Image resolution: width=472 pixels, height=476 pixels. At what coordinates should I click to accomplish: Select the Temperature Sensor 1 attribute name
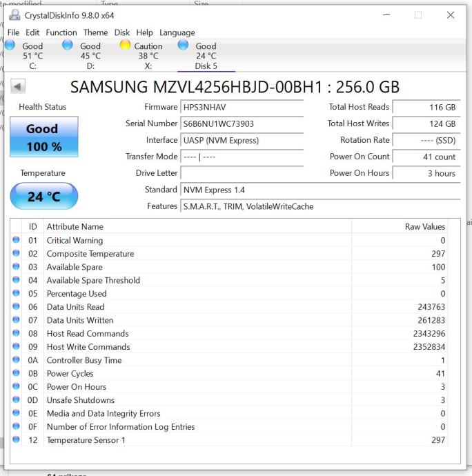(86, 440)
